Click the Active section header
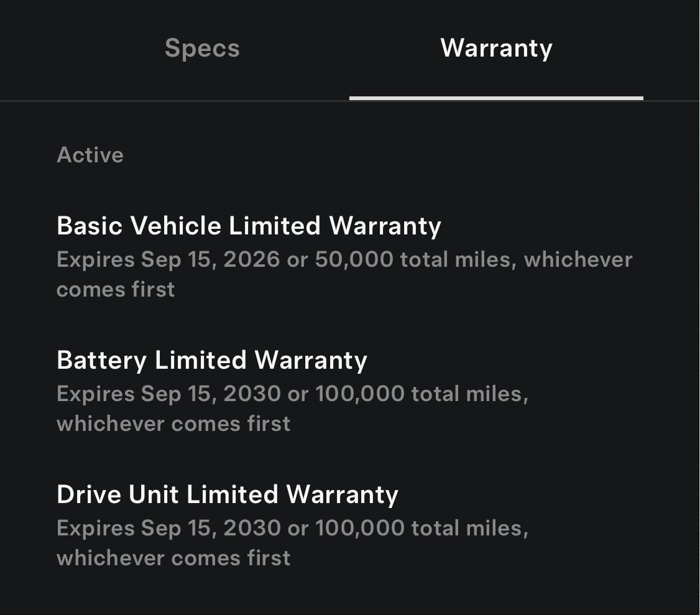 point(90,155)
